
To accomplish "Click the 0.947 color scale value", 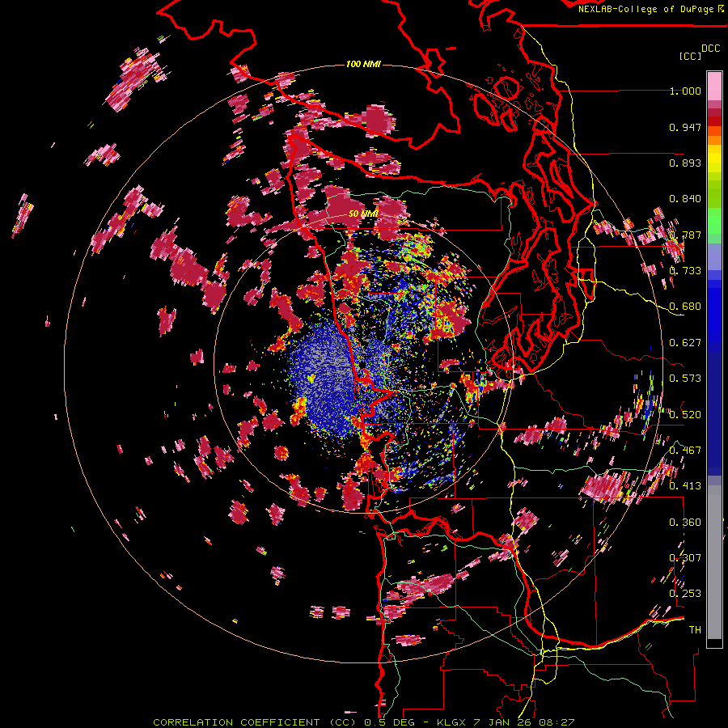I will (685, 127).
